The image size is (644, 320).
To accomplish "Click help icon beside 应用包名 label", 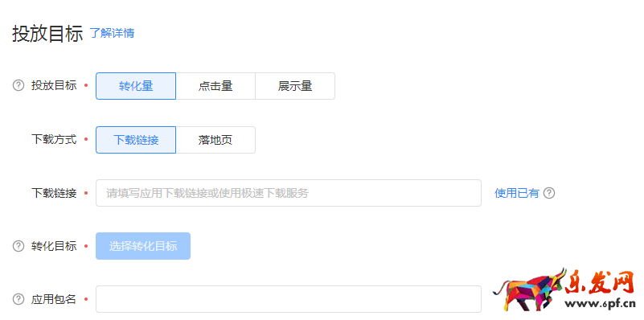I will point(18,299).
